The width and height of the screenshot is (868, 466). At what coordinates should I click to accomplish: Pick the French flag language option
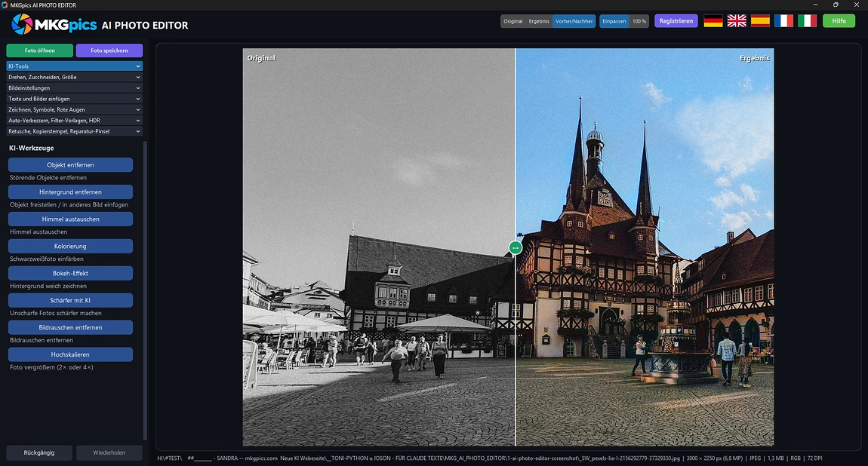[784, 21]
